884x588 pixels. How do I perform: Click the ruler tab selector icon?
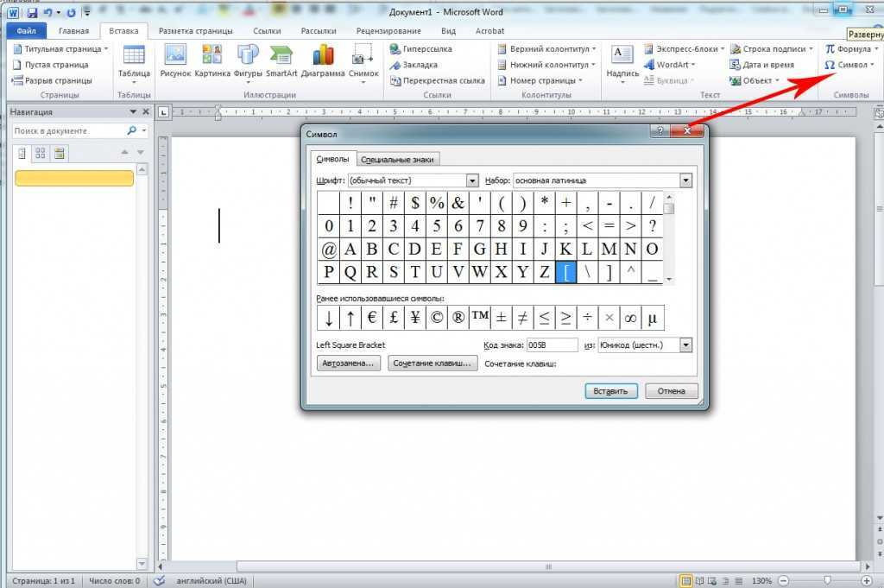click(x=163, y=112)
